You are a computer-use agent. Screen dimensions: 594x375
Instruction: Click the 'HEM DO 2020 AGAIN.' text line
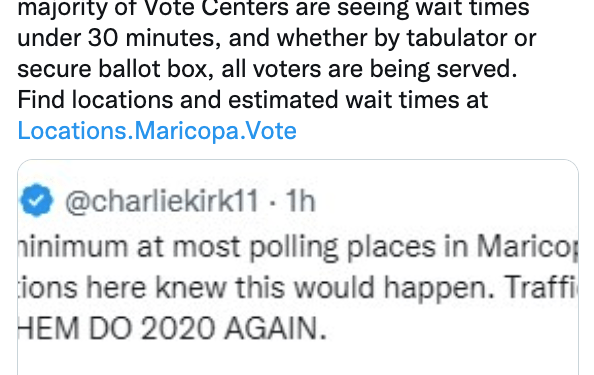[x=172, y=328]
